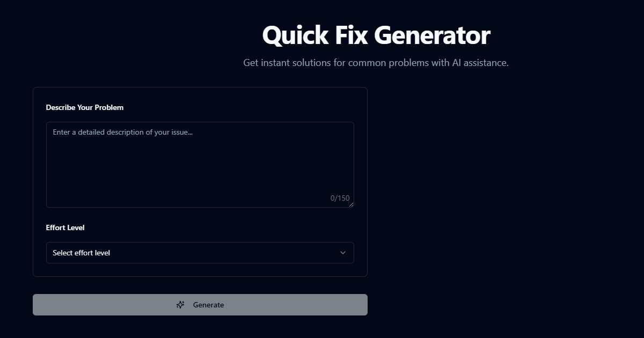Click the sparkle icon on Generate button
Viewport: 644px width, 338px height.
(x=180, y=305)
